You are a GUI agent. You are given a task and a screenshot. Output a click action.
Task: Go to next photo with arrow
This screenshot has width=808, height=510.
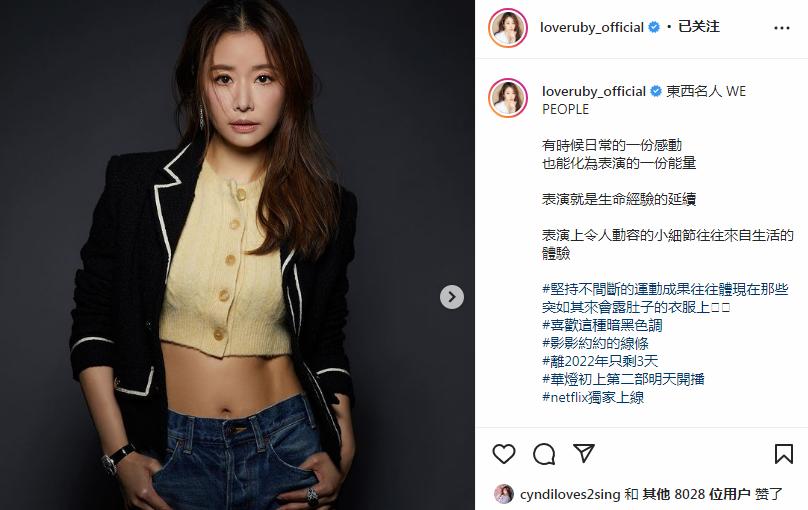point(452,297)
